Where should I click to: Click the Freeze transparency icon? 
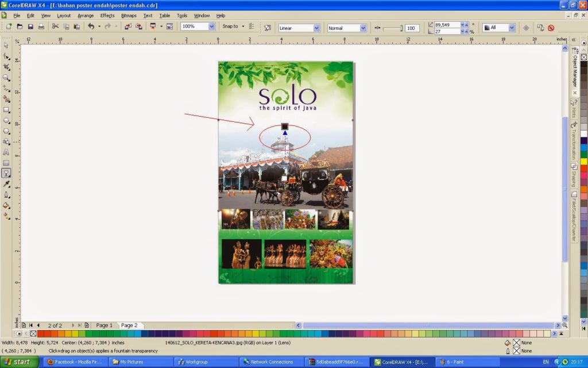(526, 28)
